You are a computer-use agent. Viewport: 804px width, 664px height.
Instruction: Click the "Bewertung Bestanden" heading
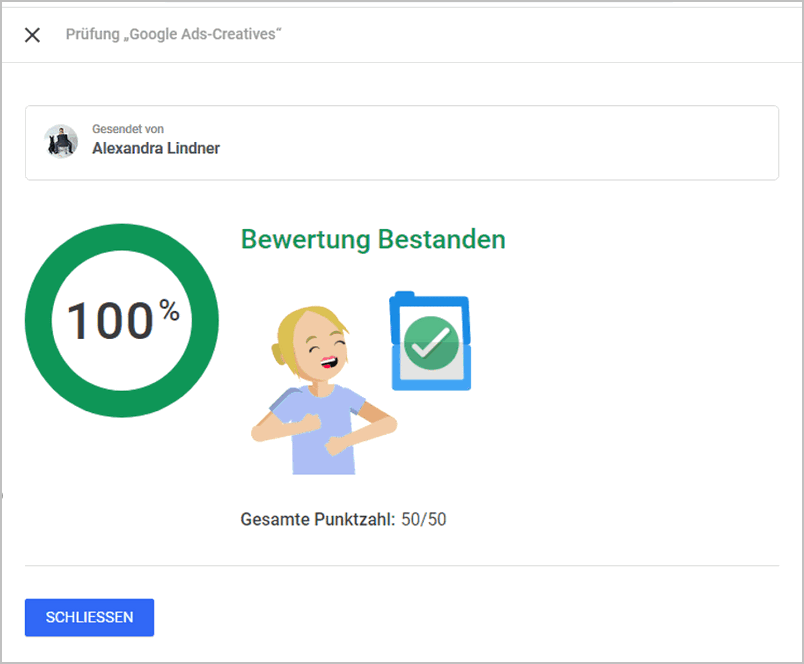click(x=373, y=239)
